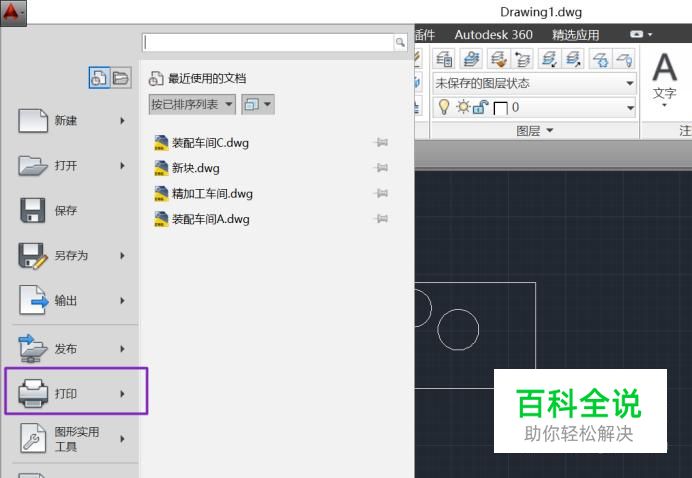This screenshot has width=692, height=478.
Task: Click the 保存 (Save) menu item
Action: coord(73,211)
